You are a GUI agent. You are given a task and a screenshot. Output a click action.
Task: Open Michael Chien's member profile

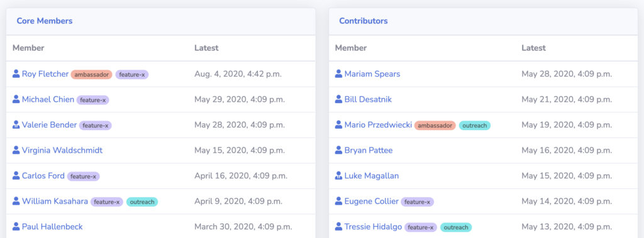point(48,99)
